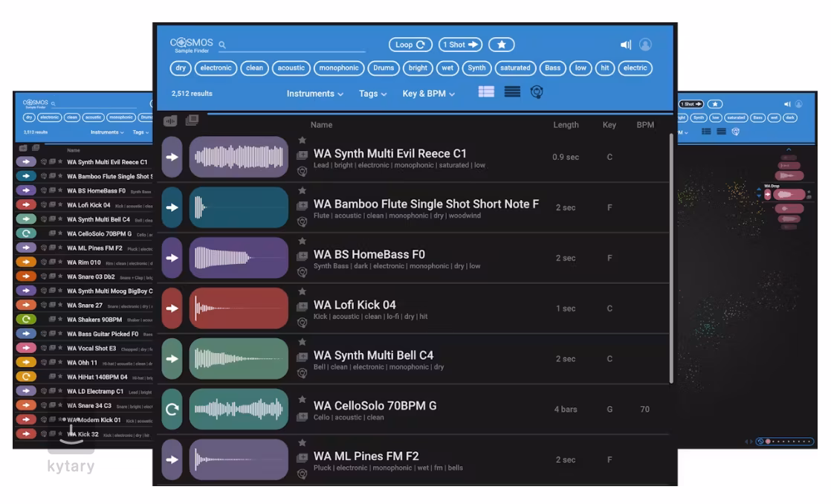Add WA Lofi Kick 04 to a collection
This screenshot has height=504, width=831.
303,307
